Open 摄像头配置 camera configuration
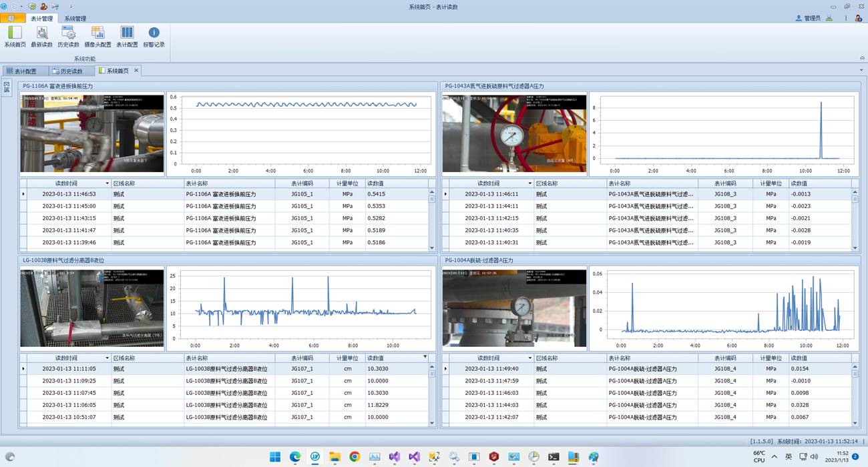The width and height of the screenshot is (868, 467). pos(97,35)
